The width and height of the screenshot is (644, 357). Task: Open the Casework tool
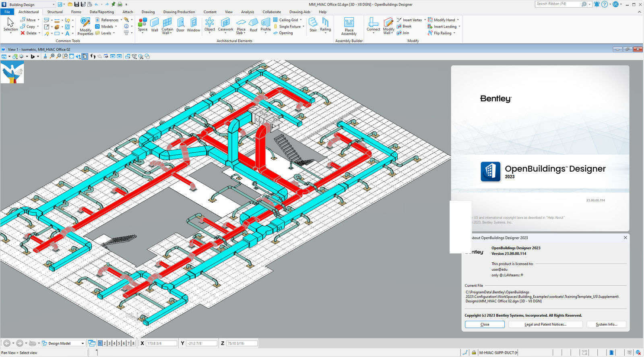[225, 25]
